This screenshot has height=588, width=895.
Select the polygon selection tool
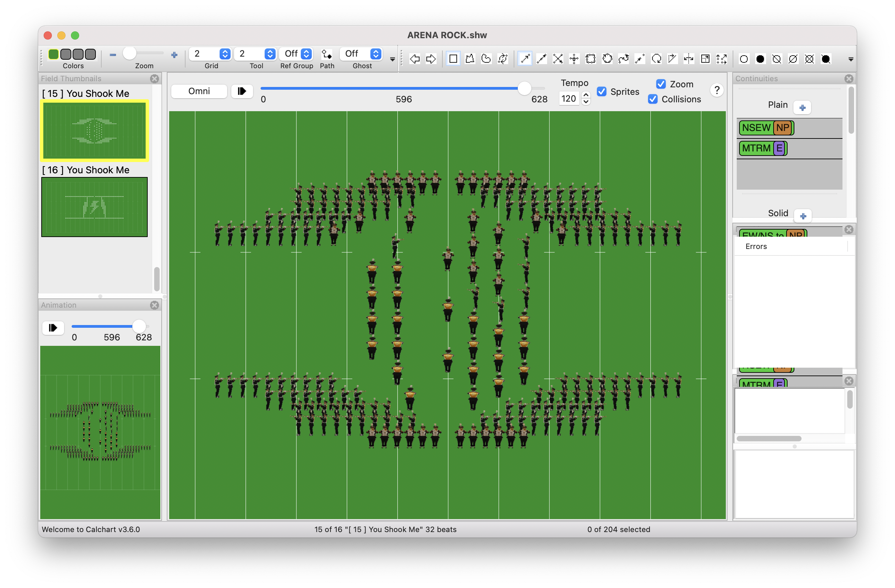(x=470, y=59)
